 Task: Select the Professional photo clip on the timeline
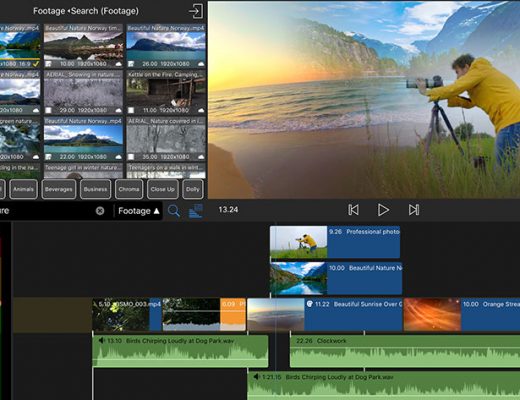point(335,242)
